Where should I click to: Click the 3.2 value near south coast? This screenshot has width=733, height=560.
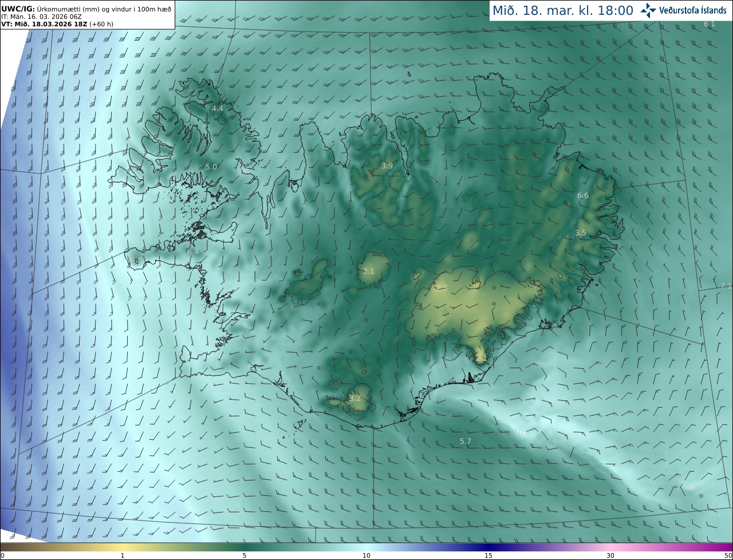click(355, 398)
